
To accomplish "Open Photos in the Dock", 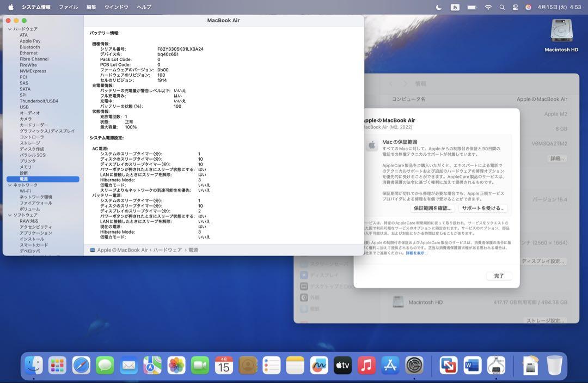I will [176, 365].
